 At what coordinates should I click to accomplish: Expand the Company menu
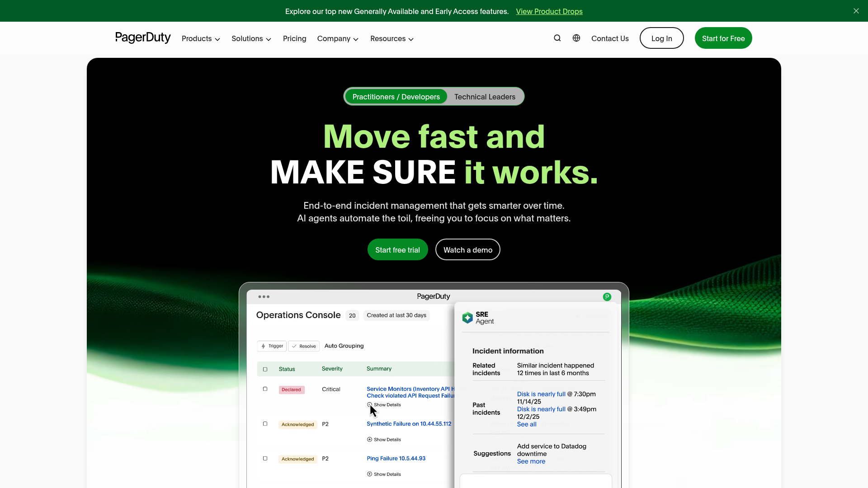(x=338, y=38)
